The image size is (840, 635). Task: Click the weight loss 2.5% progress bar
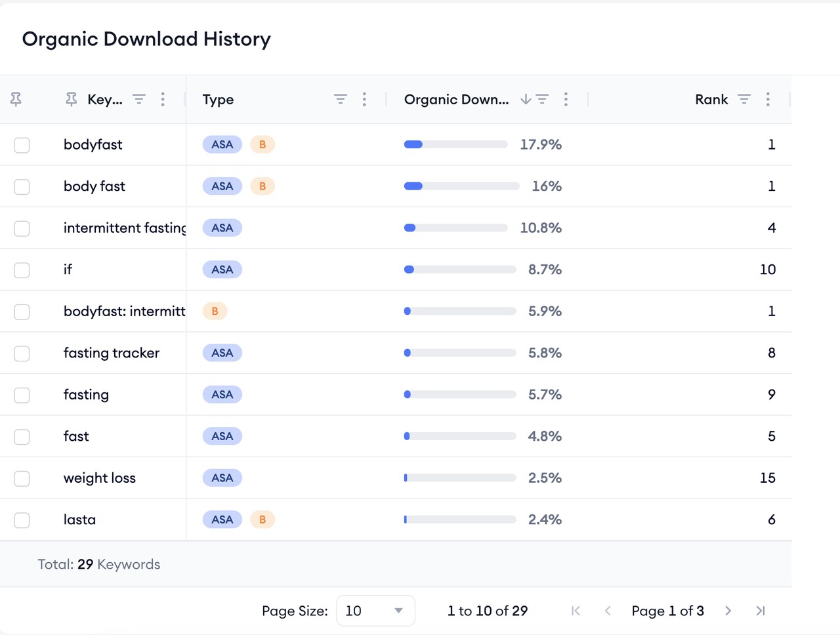click(x=460, y=478)
